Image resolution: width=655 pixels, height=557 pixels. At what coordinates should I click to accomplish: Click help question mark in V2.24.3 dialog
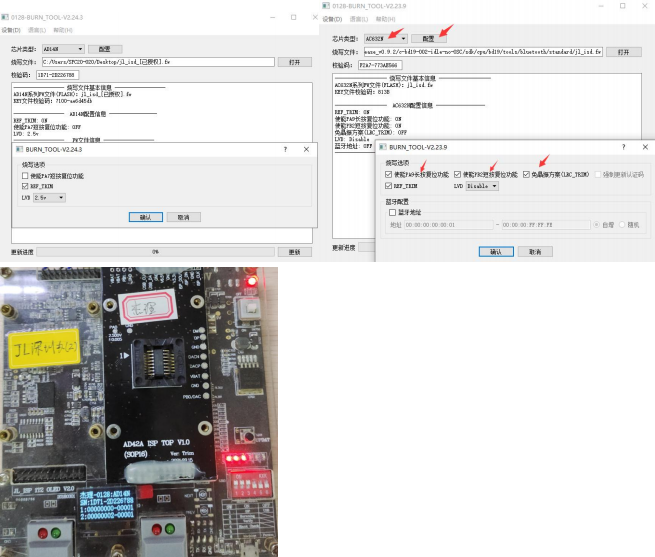pos(285,149)
